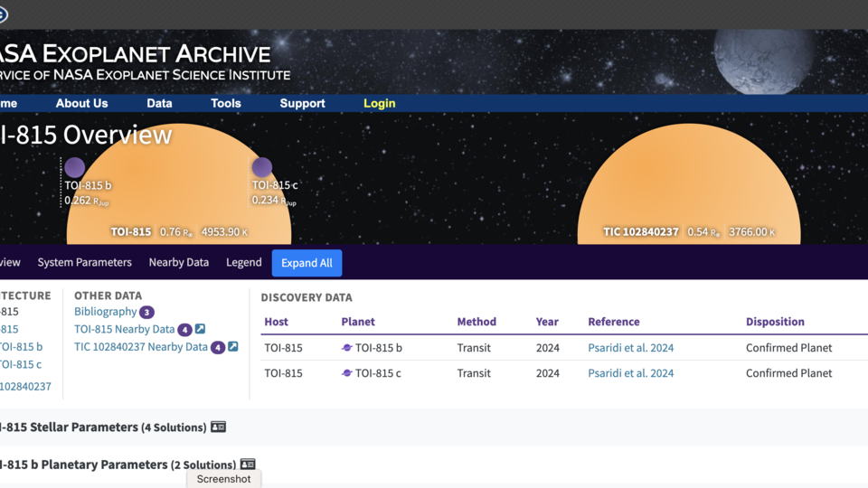Open the Tools menu
Viewport: 868px width, 488px height.
click(x=226, y=103)
